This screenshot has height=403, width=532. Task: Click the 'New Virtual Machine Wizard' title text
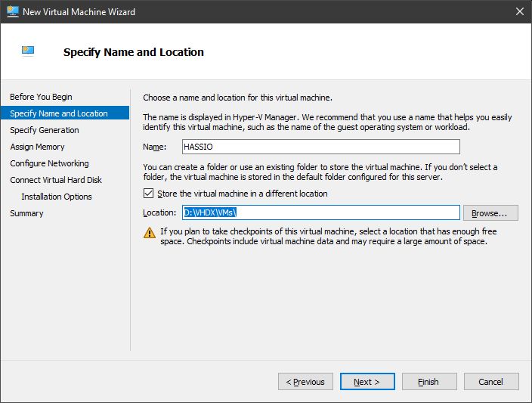[x=79, y=12]
